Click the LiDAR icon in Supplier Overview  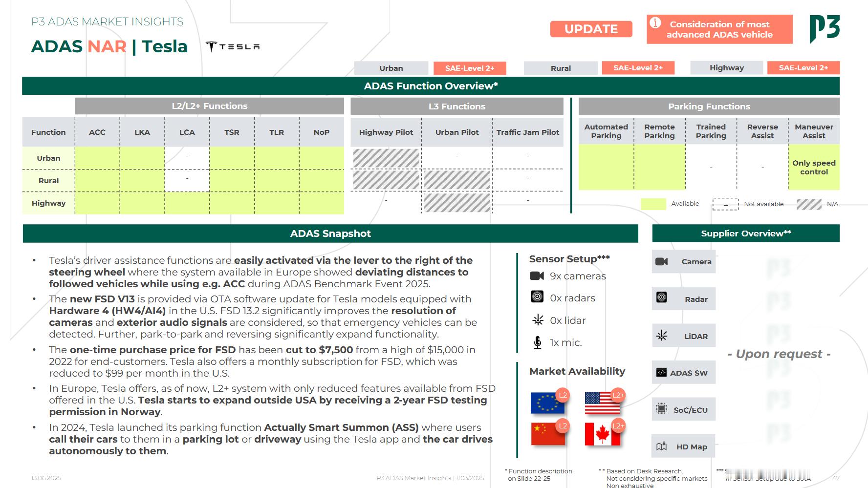662,336
